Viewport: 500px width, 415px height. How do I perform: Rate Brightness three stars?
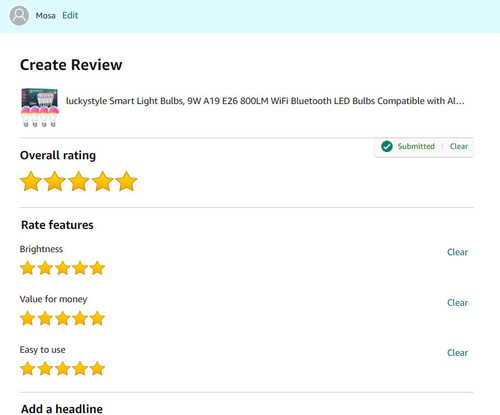(63, 268)
